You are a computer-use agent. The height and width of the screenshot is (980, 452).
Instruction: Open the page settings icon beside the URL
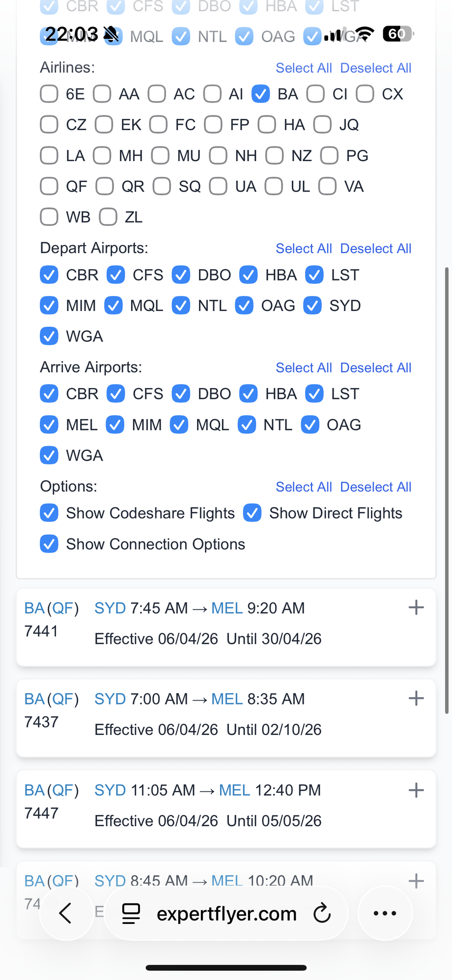coord(131,913)
